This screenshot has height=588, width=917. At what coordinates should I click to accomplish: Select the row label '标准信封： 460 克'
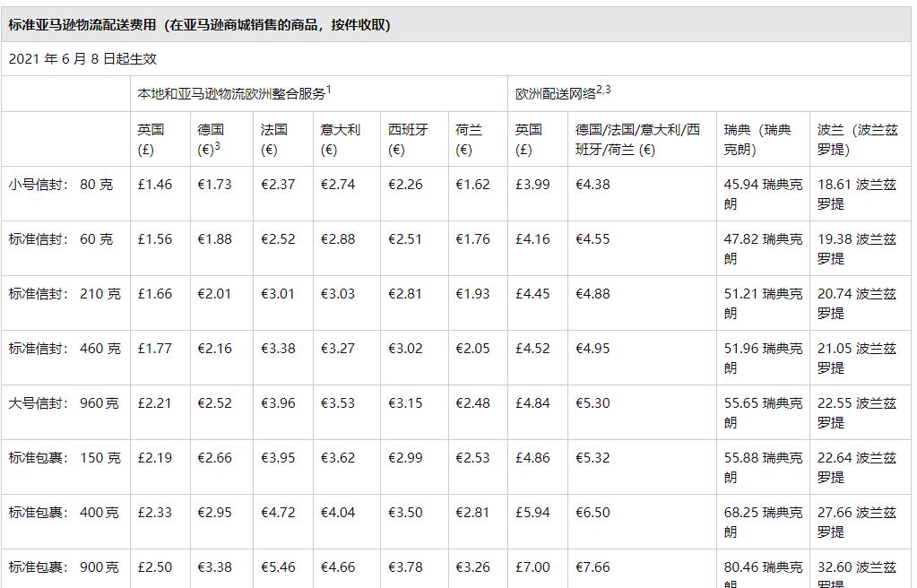point(65,348)
